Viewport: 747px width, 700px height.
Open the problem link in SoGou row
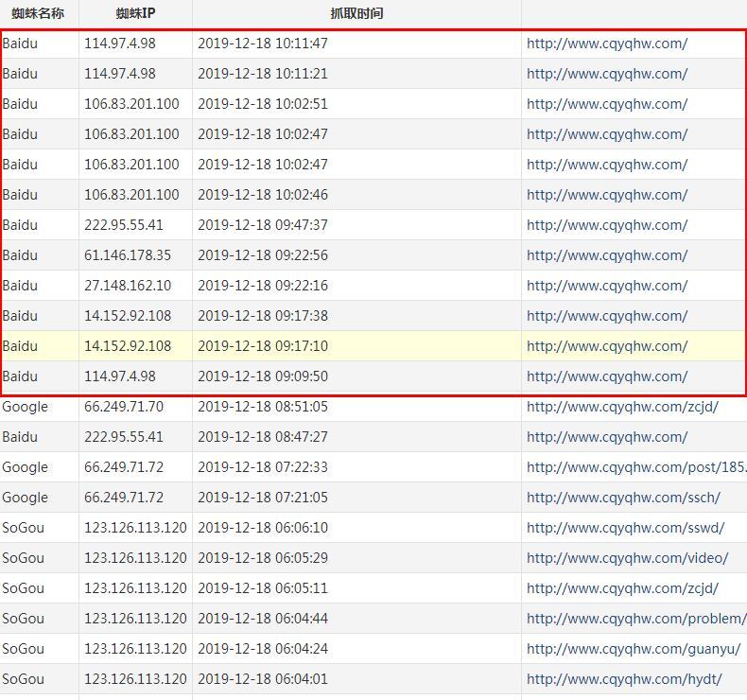636,619
